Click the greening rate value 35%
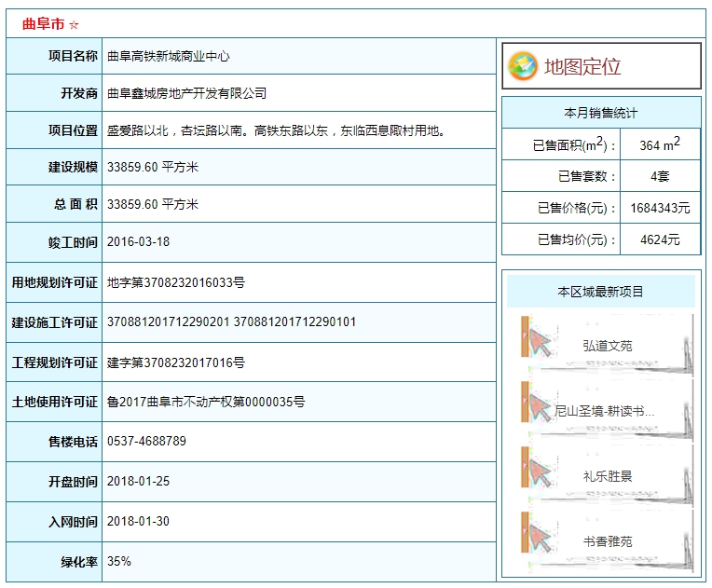The width and height of the screenshot is (712, 588). click(x=119, y=561)
